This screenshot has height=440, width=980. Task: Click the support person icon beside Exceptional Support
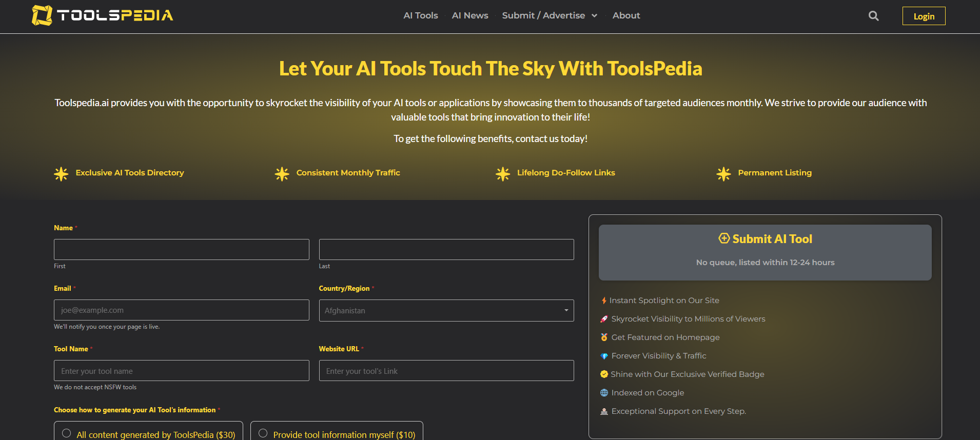point(604,411)
